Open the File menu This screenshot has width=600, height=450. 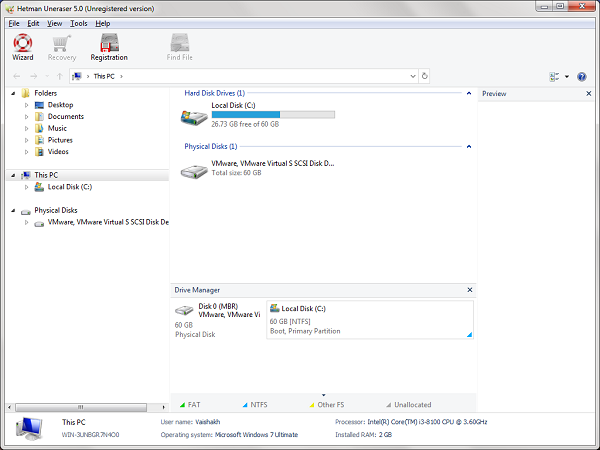tap(14, 23)
